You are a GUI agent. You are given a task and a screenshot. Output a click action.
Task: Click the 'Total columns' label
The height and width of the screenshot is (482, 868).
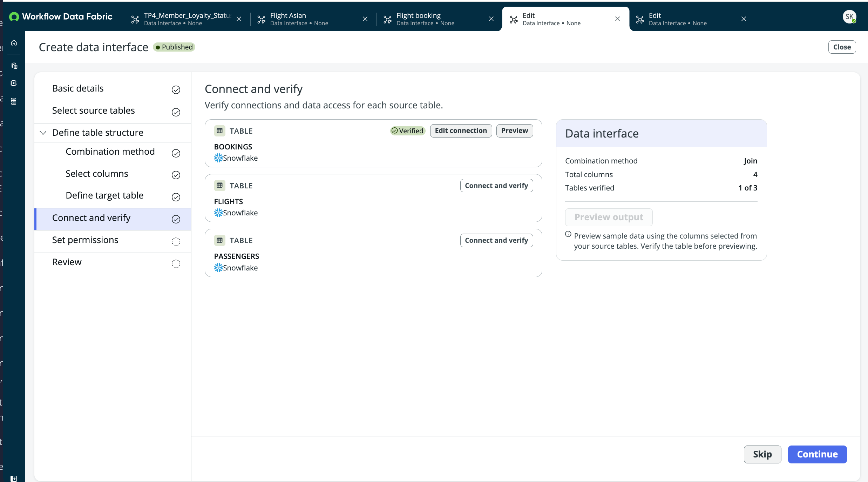589,174
